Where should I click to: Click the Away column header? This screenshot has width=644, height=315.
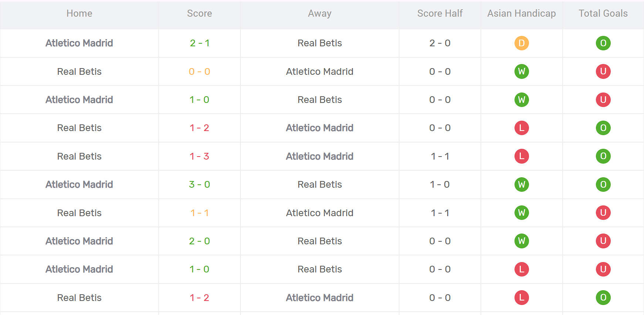tap(320, 14)
